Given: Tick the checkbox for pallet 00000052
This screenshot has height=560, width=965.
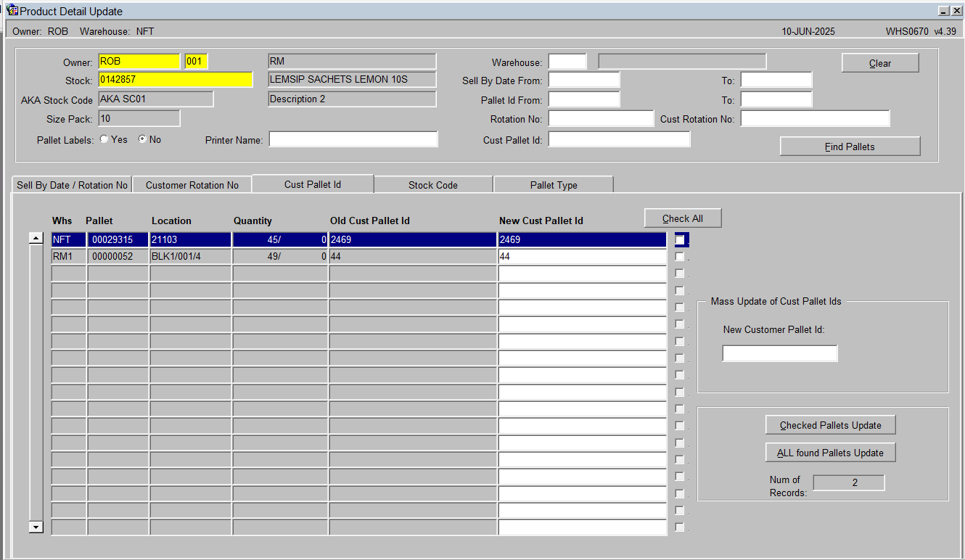Looking at the screenshot, I should tap(680, 256).
